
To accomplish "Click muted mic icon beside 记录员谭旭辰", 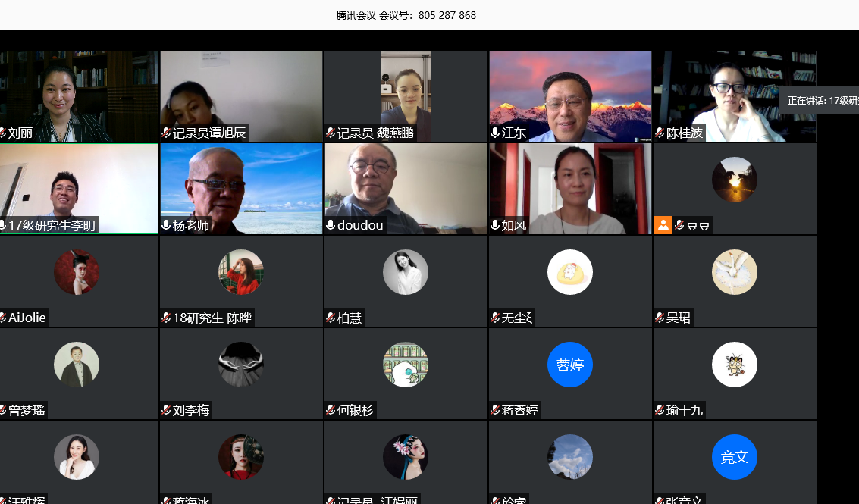I will (166, 133).
